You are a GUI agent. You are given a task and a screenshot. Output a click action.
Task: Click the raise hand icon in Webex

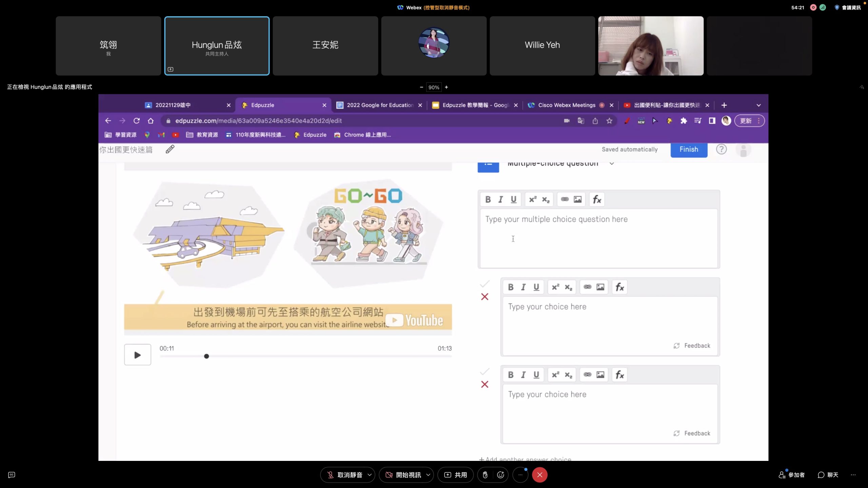click(x=485, y=475)
